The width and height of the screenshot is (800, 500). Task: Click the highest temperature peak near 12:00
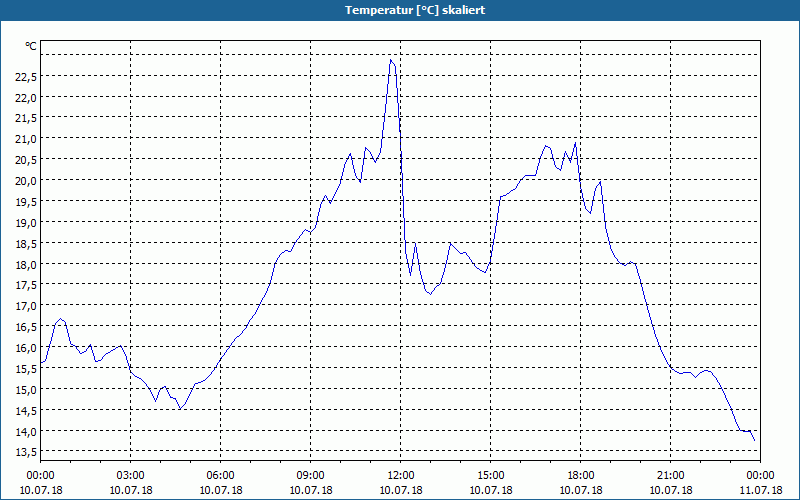click(x=391, y=60)
